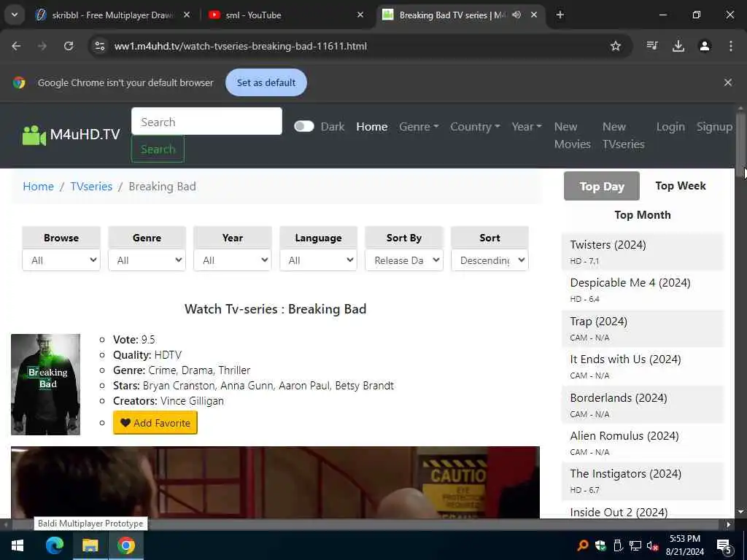Click the M4uHD.TV camera logo
The height and width of the screenshot is (560, 747).
(34, 135)
